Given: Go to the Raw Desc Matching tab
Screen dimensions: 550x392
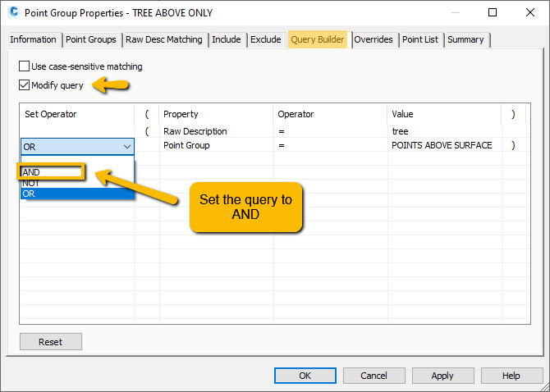Looking at the screenshot, I should click(x=163, y=39).
